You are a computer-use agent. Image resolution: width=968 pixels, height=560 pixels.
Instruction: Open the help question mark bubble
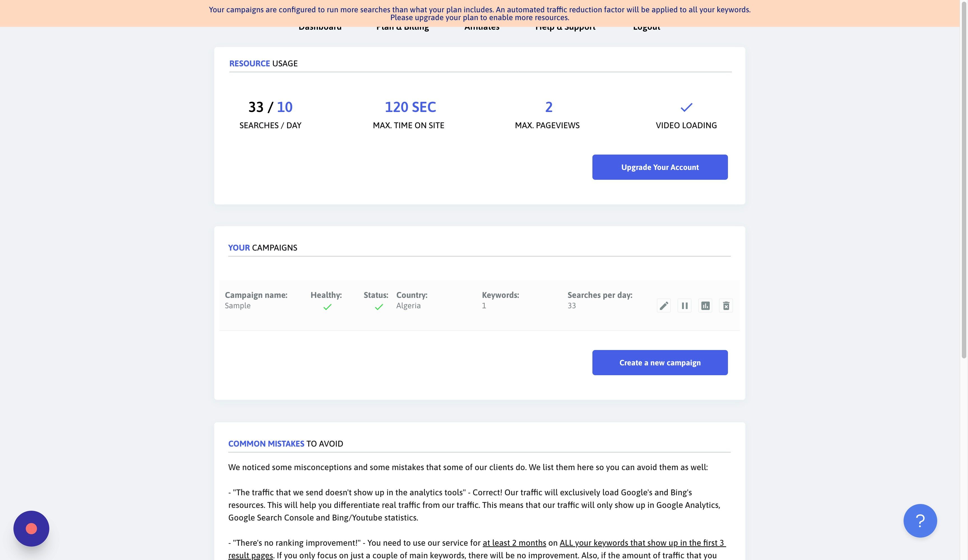(x=920, y=521)
